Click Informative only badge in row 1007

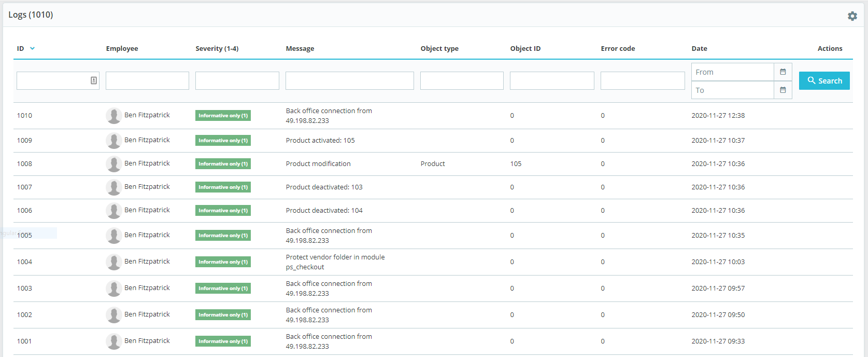[x=223, y=187]
